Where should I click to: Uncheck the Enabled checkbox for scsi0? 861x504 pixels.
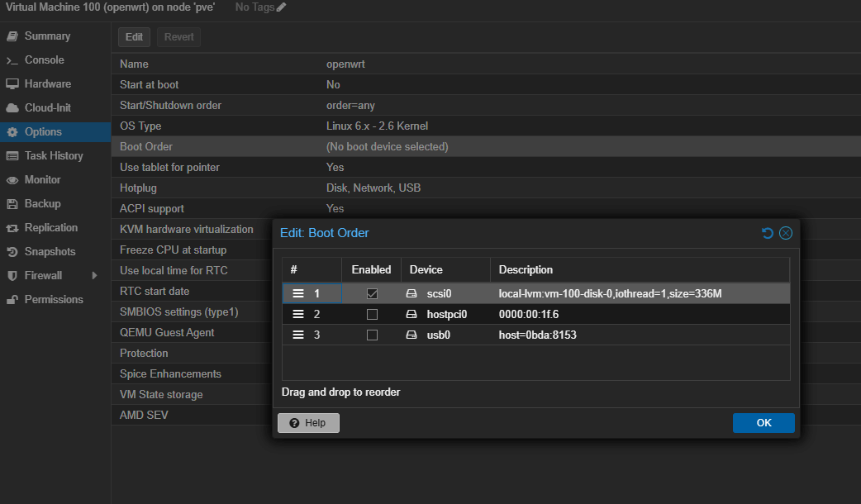372,293
